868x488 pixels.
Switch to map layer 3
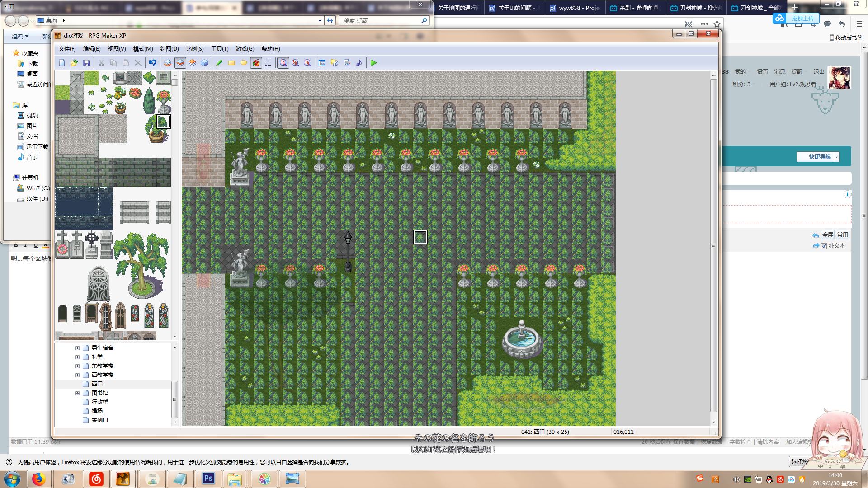pos(192,63)
